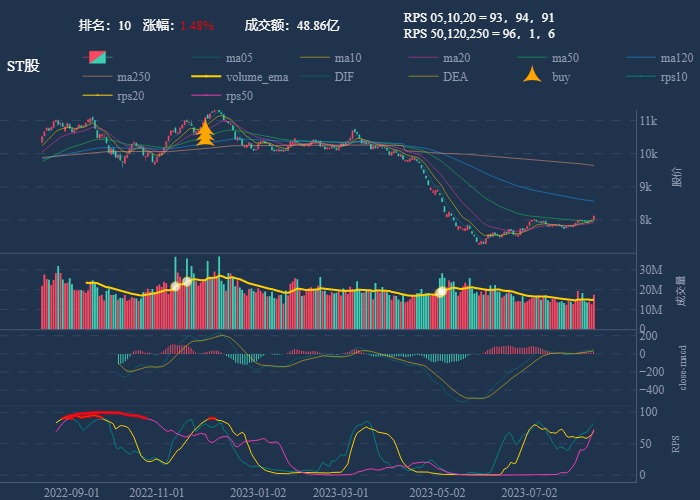Click the glowing volume marker near 2023-05
Viewport: 700px width, 500px height.
pyautogui.click(x=440, y=291)
